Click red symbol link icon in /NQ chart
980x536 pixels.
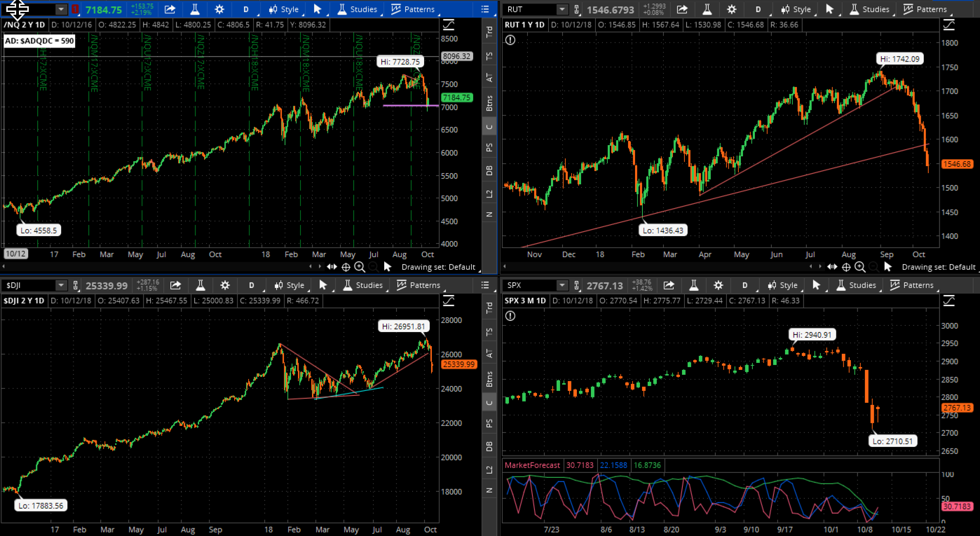(x=75, y=10)
